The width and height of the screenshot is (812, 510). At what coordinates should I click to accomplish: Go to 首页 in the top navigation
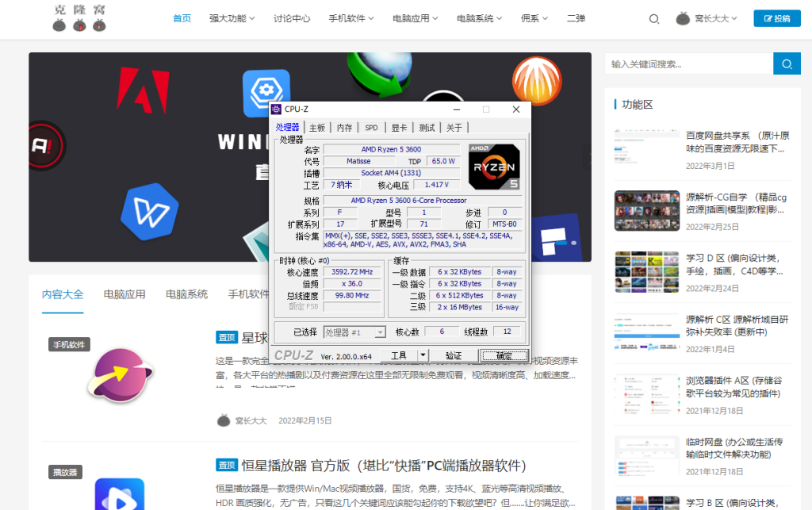point(182,18)
